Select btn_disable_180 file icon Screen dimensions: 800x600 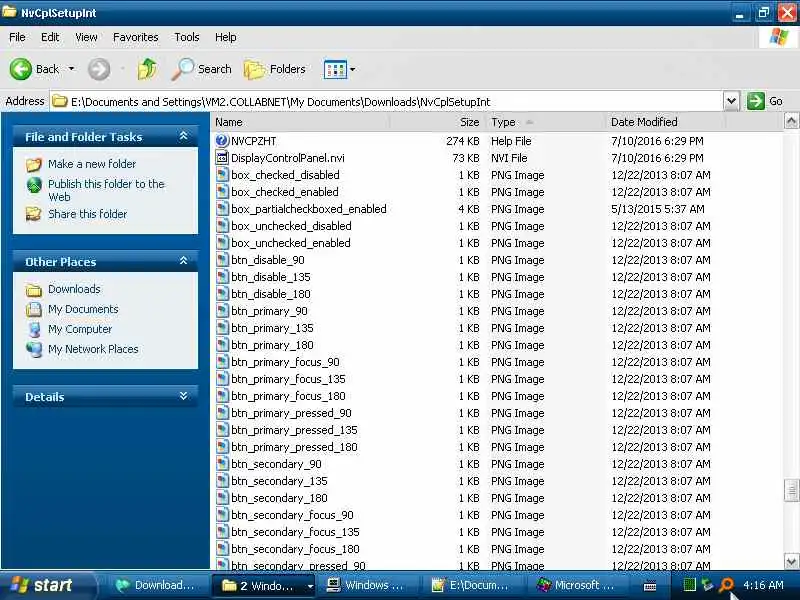pos(222,294)
